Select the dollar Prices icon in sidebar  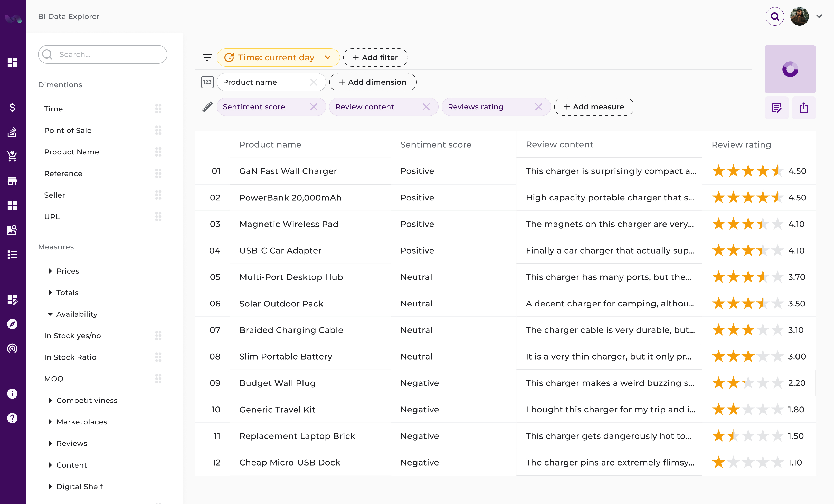click(x=12, y=108)
